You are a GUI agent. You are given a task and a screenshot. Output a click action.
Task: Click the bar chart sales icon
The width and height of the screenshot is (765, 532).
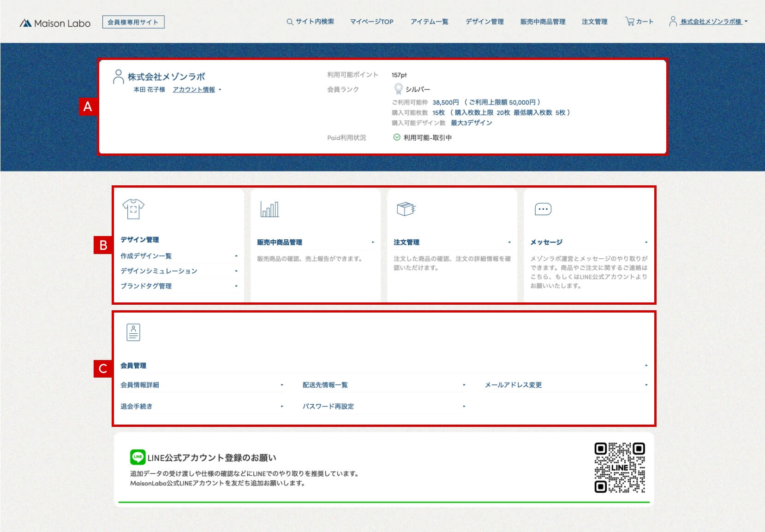269,209
